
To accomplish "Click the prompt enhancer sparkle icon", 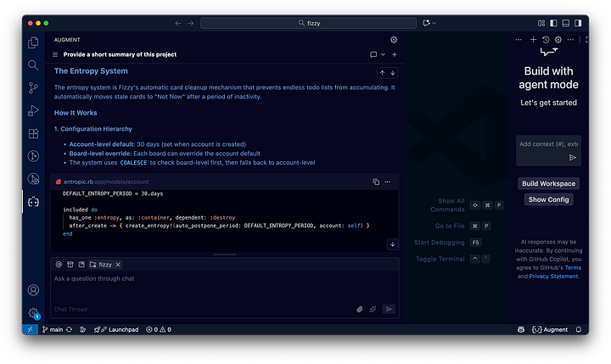I will tap(373, 309).
